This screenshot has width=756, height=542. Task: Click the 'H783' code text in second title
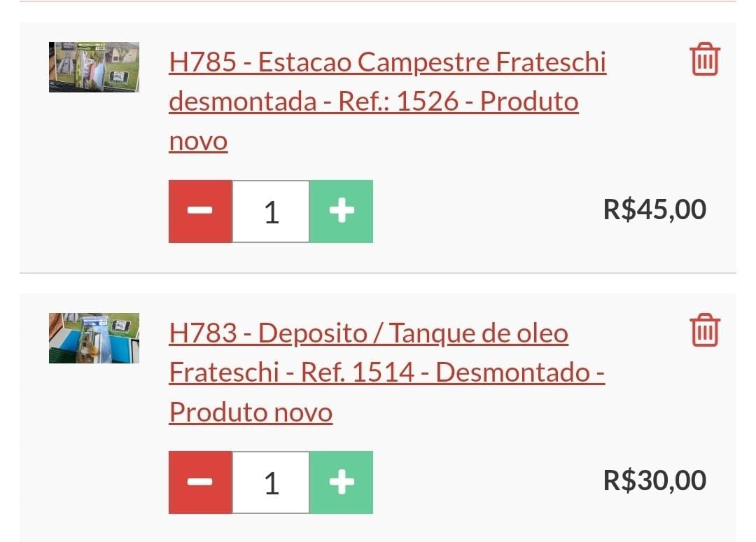[x=203, y=334]
